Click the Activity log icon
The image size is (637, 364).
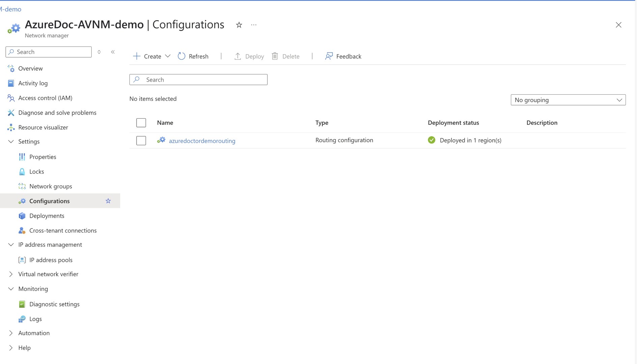(11, 83)
